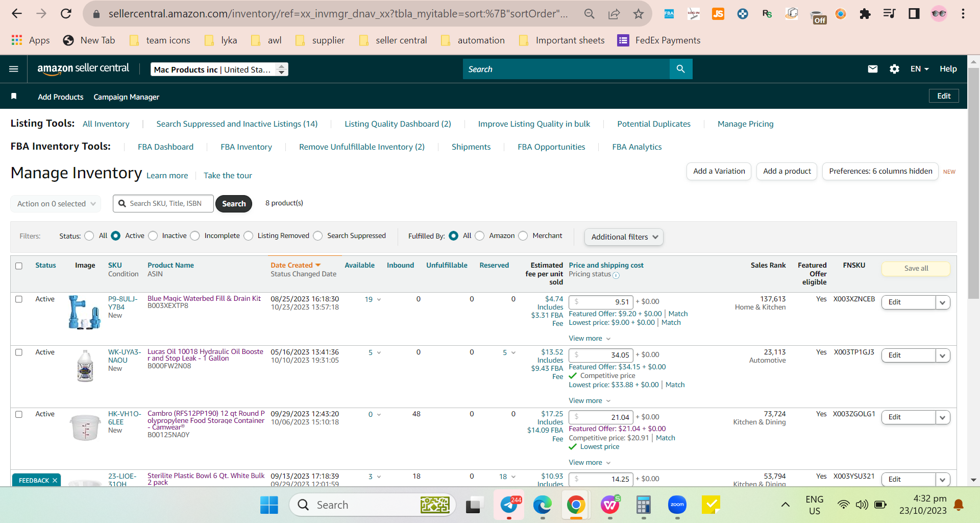Click the Search SKU, Title, ISBN field
The height and width of the screenshot is (523, 980).
click(163, 204)
